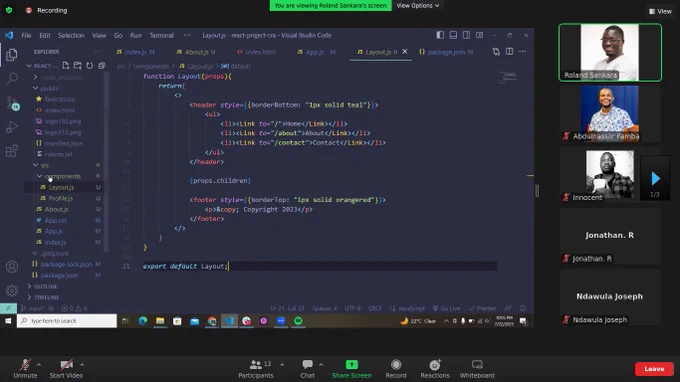Open the Manage gear in activity bar
The width and height of the screenshot is (680, 382).
(12, 290)
